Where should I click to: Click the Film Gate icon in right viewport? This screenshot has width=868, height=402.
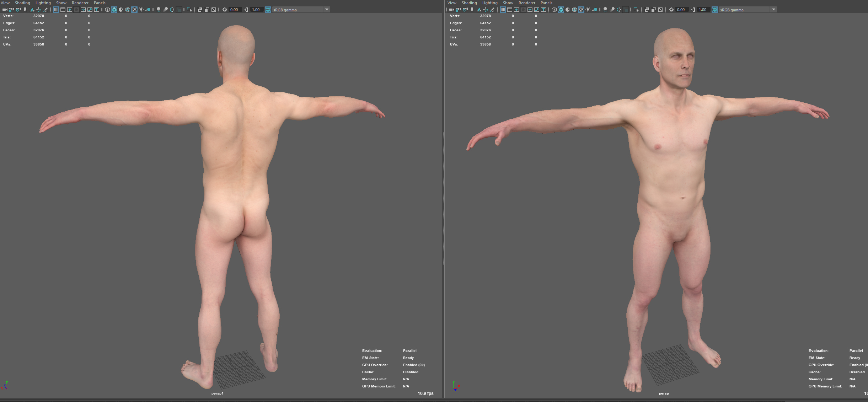509,10
